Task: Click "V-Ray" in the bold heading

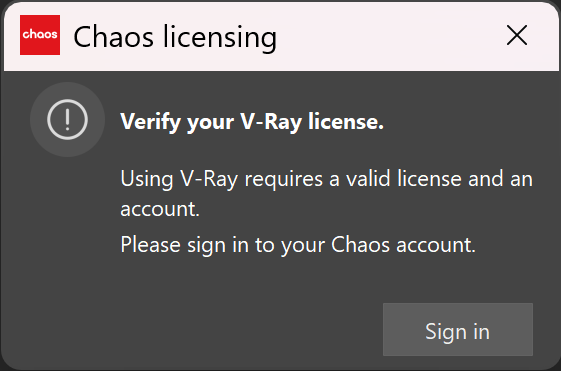Action: [x=271, y=122]
